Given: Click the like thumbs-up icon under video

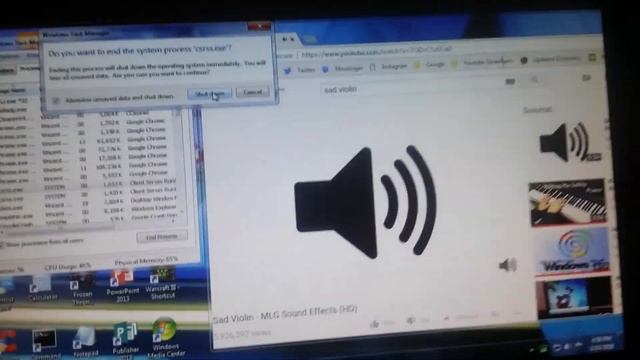Looking at the screenshot, I should tap(374, 324).
